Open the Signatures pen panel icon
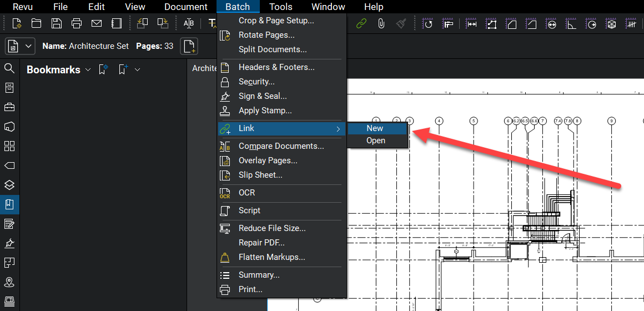 coord(9,243)
